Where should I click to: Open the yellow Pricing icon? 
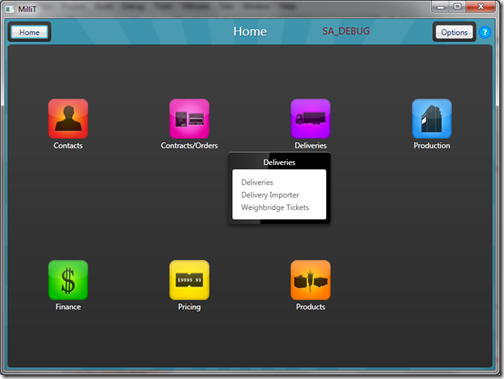(189, 280)
